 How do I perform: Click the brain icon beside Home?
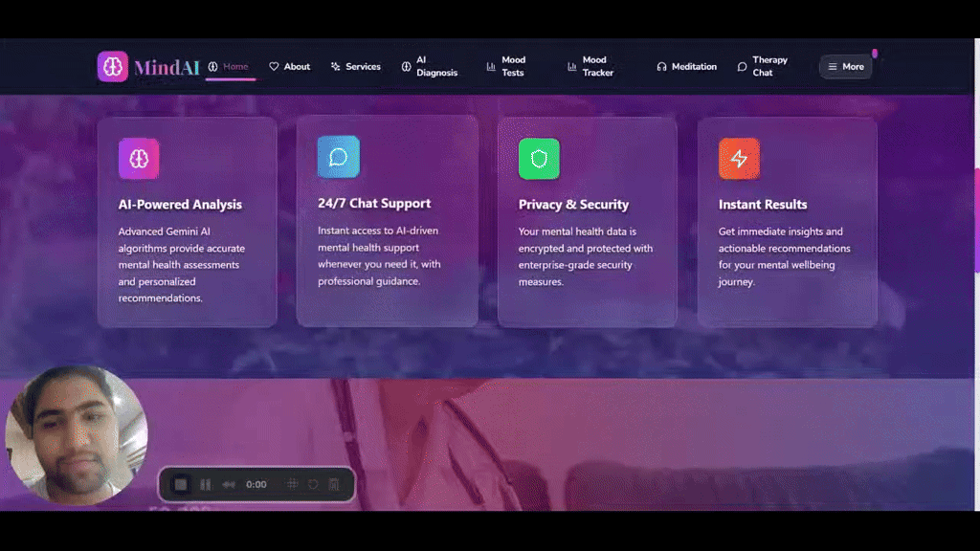pyautogui.click(x=213, y=66)
